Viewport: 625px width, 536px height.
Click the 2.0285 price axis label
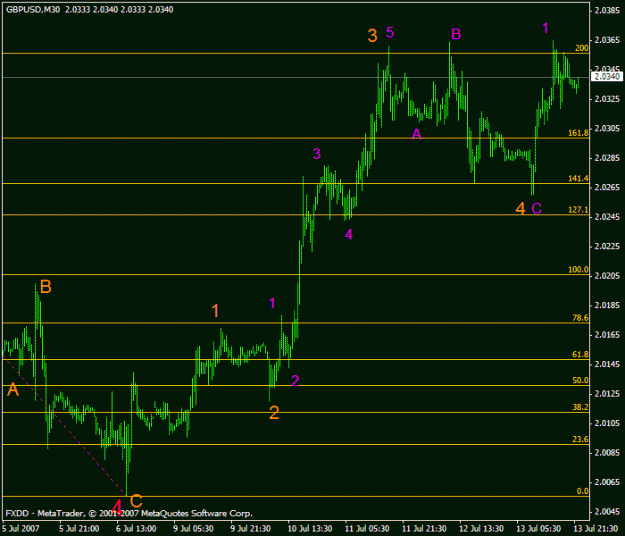[x=607, y=158]
